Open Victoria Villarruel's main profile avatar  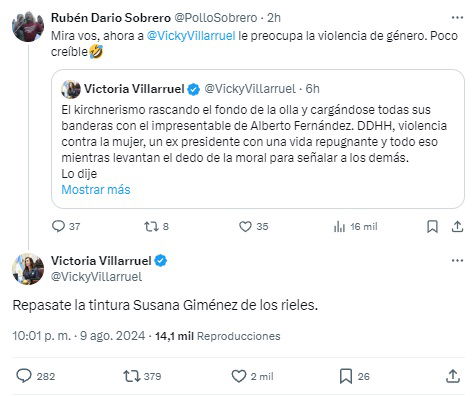click(x=28, y=269)
